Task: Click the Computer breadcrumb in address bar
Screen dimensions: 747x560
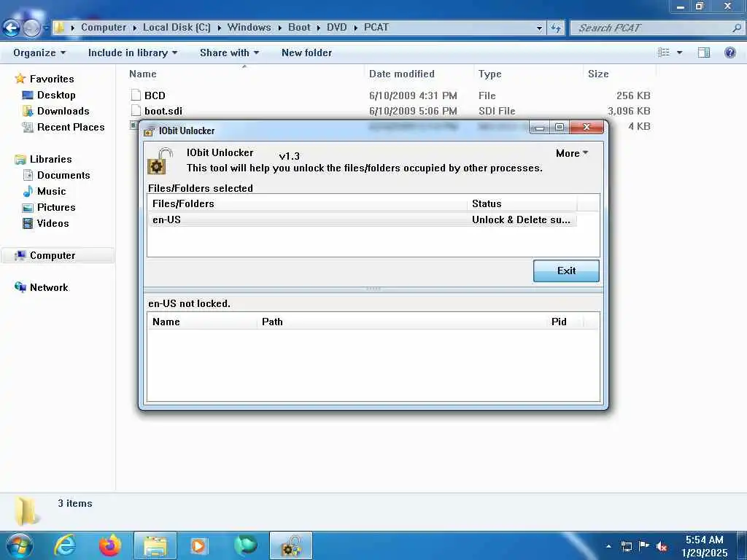Action: click(104, 27)
